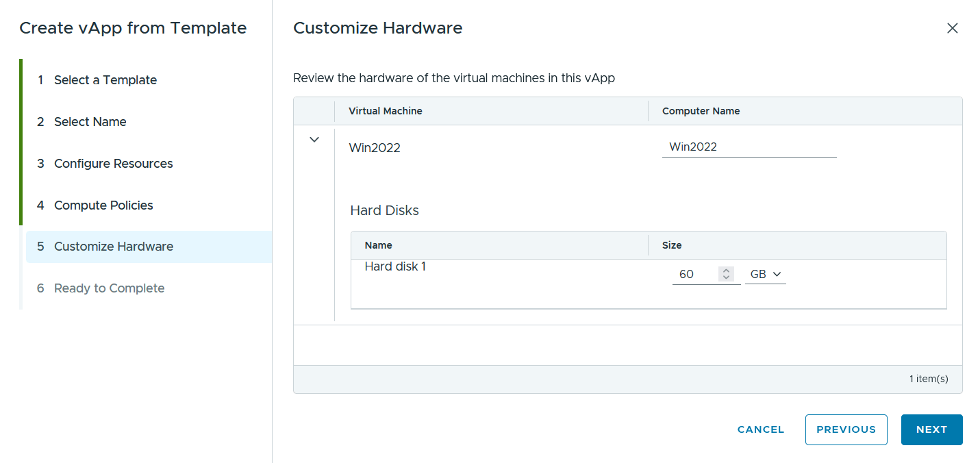Close the Customize Hardware dialog

(x=952, y=28)
